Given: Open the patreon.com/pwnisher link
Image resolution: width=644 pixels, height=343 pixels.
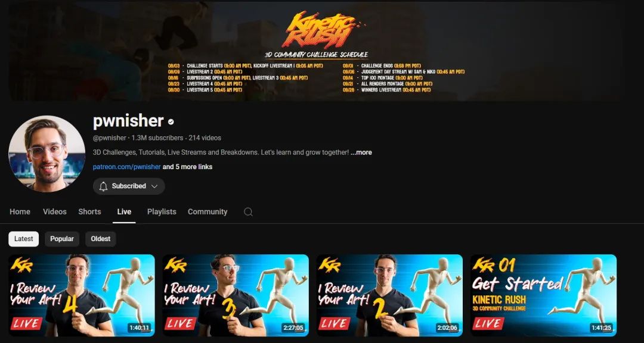Looking at the screenshot, I should pos(126,167).
